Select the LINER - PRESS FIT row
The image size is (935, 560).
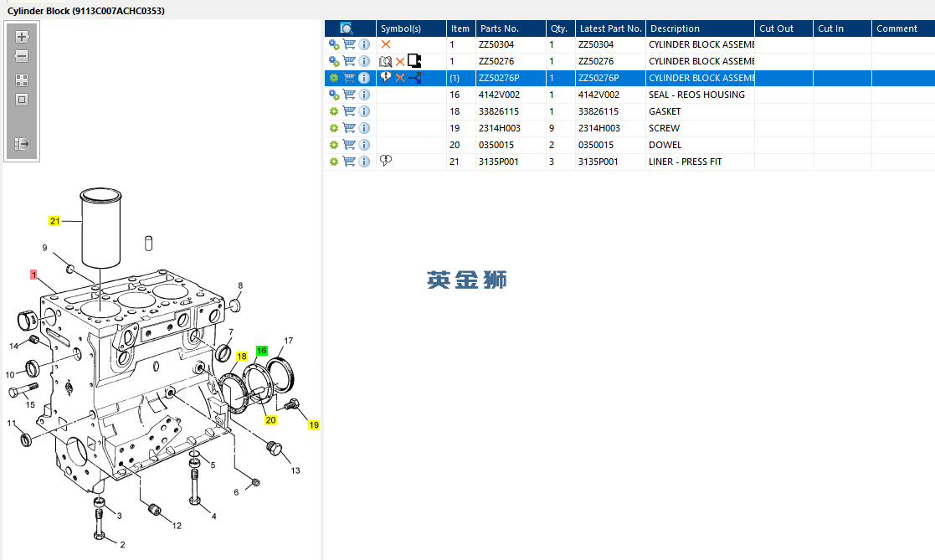pos(629,162)
